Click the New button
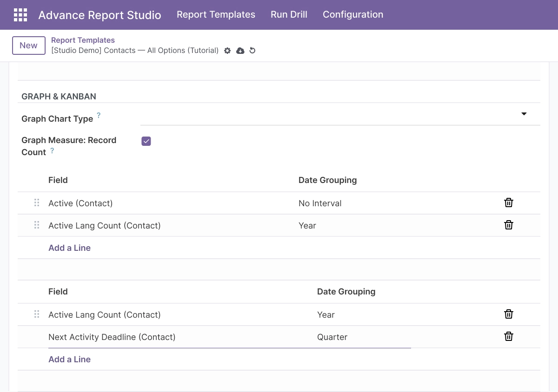Image resolution: width=558 pixels, height=392 pixels. click(28, 46)
